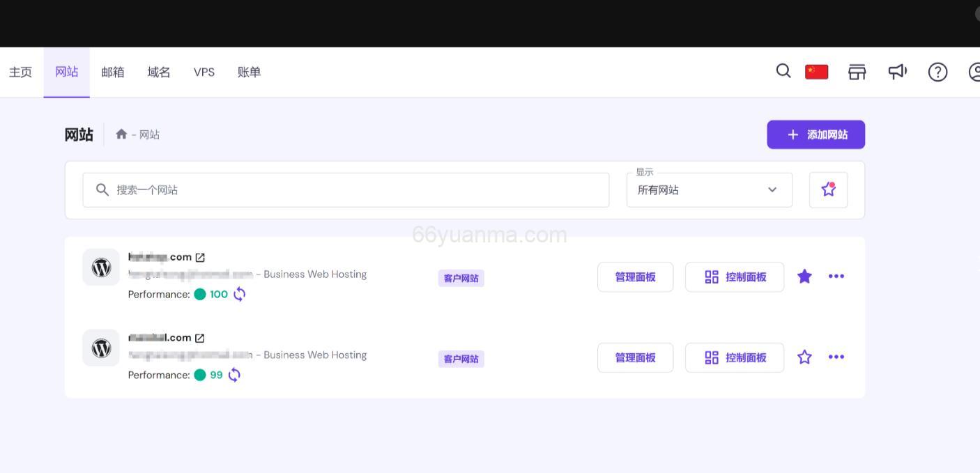This screenshot has height=473, width=980.
Task: Open 控制面板 for the second website
Action: tap(735, 357)
